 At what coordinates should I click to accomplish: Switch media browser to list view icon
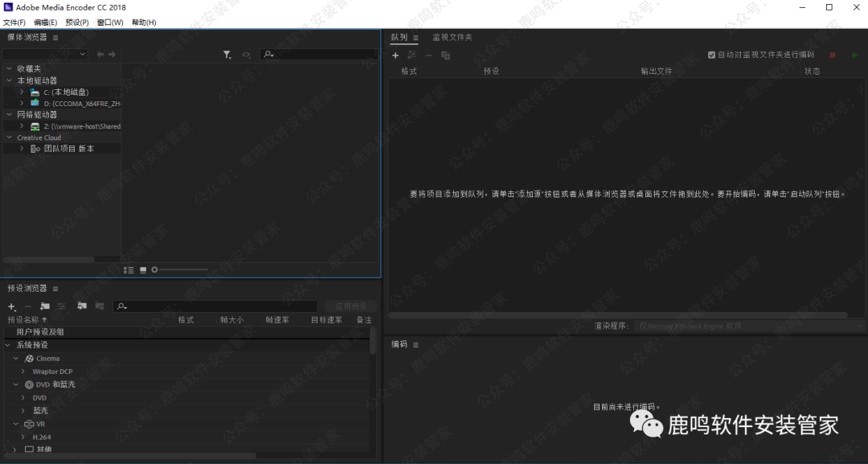point(129,269)
